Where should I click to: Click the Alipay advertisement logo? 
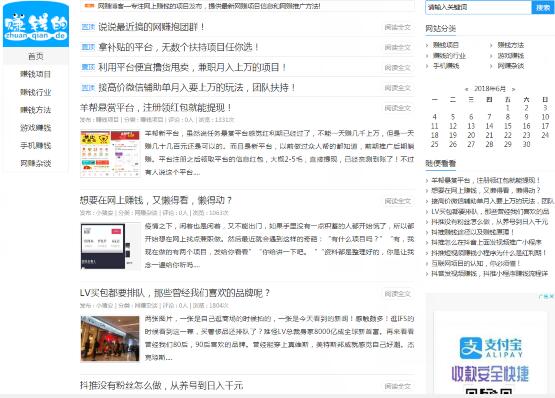[x=490, y=348]
